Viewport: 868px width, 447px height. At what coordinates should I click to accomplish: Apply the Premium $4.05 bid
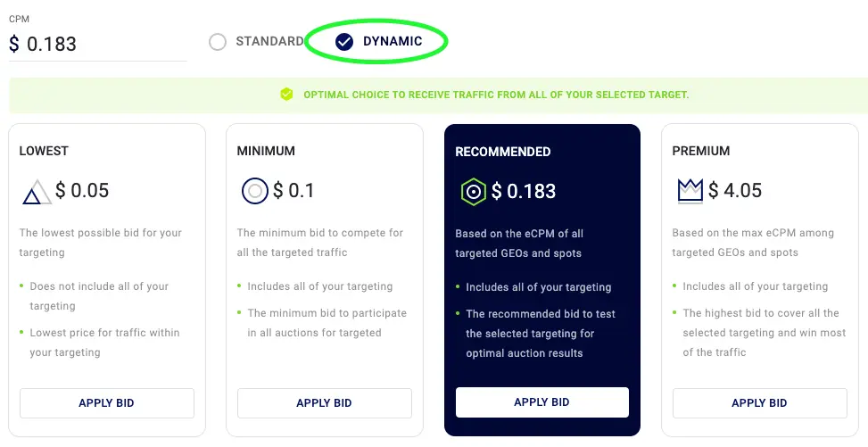click(x=759, y=403)
